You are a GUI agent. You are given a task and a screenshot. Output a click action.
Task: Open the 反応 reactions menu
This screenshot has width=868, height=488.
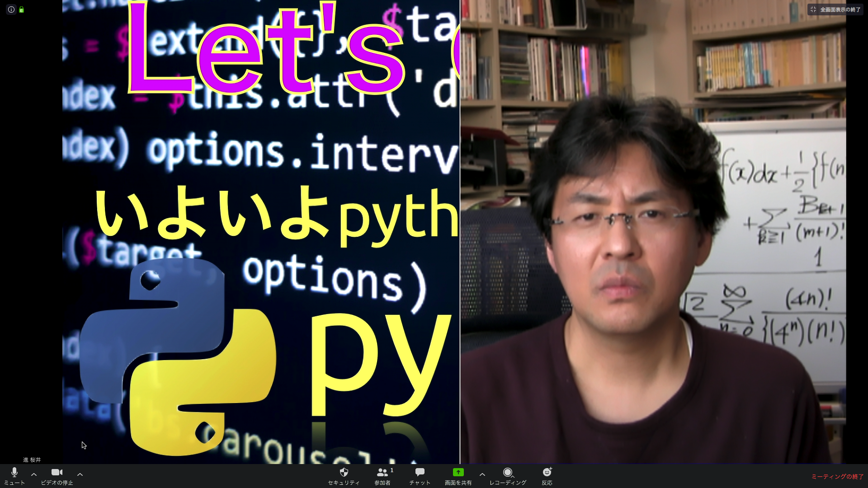(547, 476)
